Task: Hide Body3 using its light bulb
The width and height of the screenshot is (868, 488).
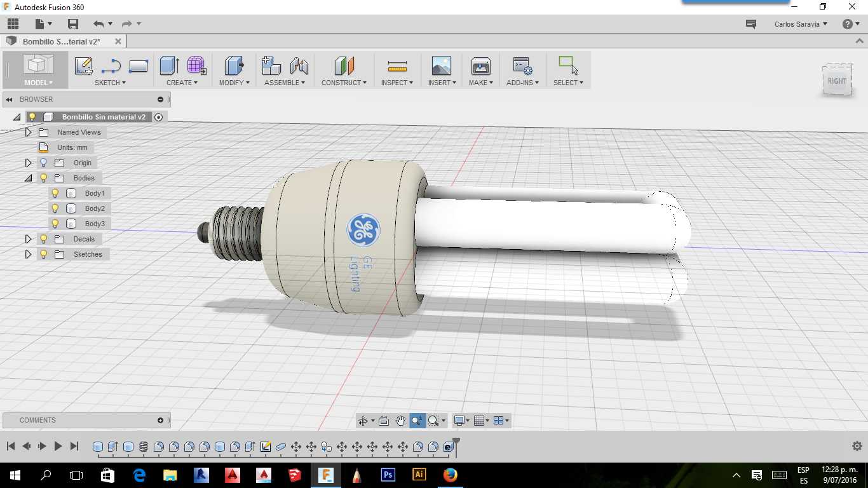Action: (55, 224)
